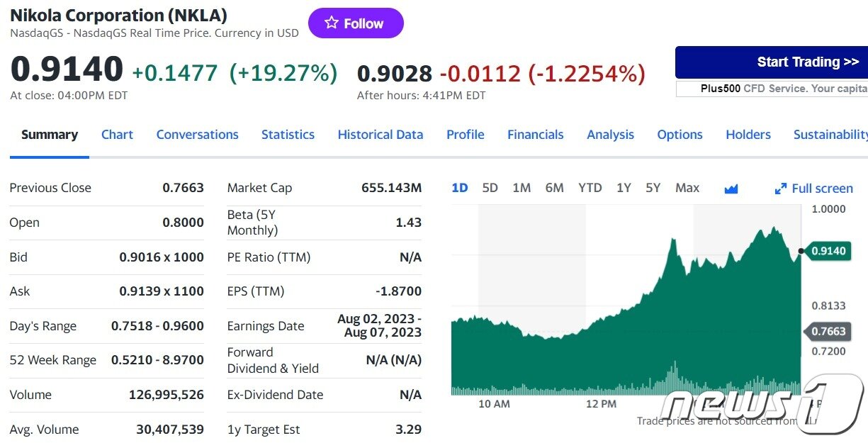Click the star icon in Follow button

[331, 23]
